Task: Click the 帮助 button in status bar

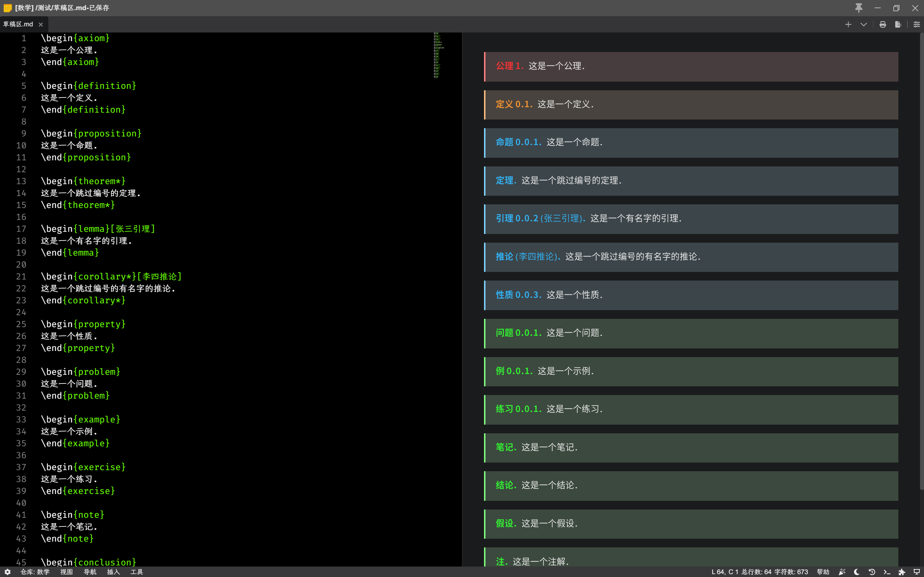Action: 823,572
